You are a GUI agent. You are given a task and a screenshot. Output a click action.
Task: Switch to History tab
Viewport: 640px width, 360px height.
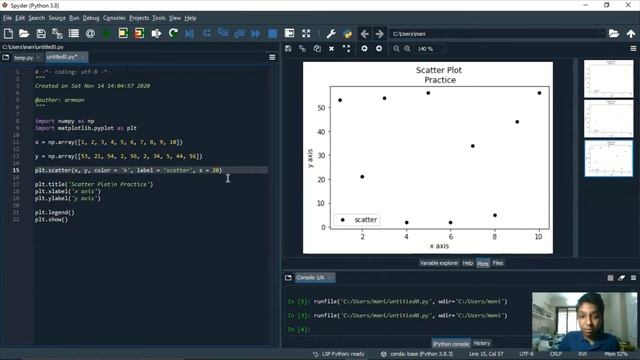click(x=481, y=343)
